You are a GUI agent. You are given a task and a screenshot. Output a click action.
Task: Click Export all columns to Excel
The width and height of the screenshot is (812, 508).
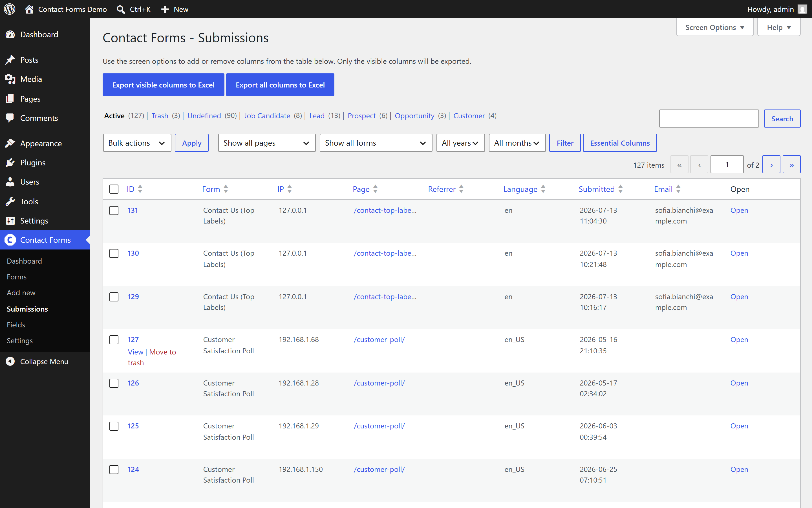(x=280, y=85)
